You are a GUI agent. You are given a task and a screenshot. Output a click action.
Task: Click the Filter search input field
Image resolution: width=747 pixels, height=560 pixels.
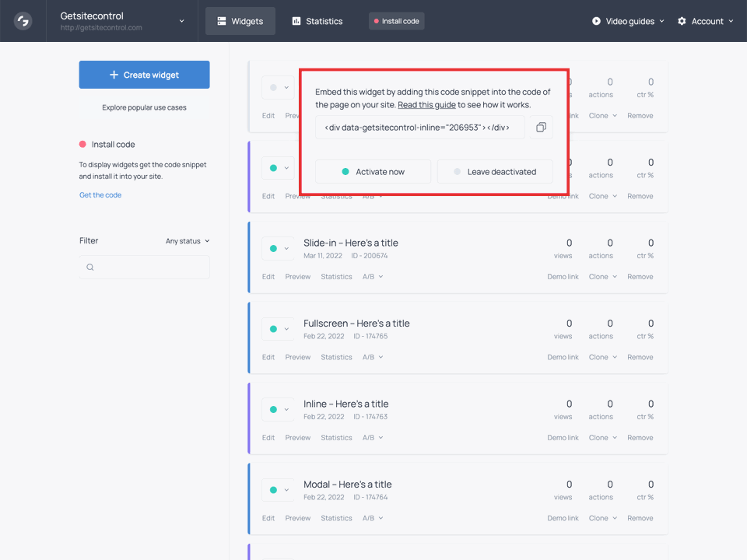pyautogui.click(x=144, y=267)
